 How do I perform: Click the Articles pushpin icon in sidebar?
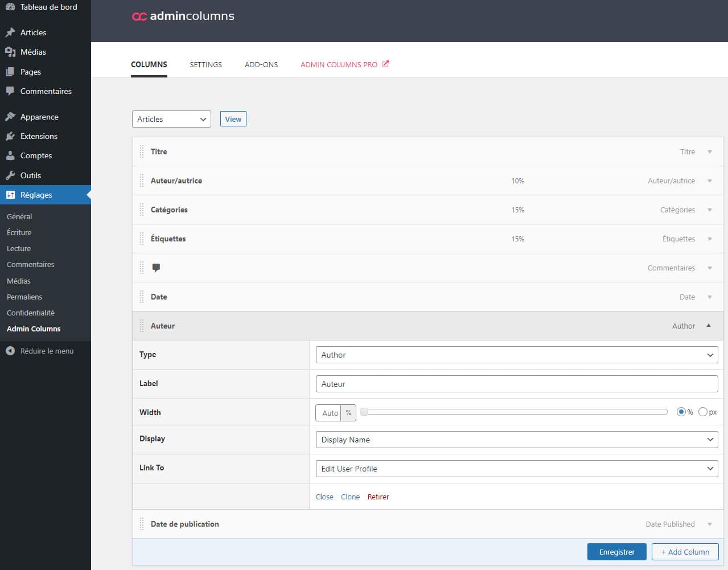coord(10,32)
